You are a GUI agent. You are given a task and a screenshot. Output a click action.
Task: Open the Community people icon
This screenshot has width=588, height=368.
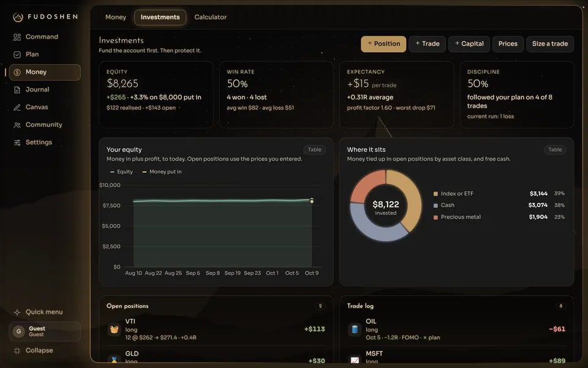pos(17,125)
